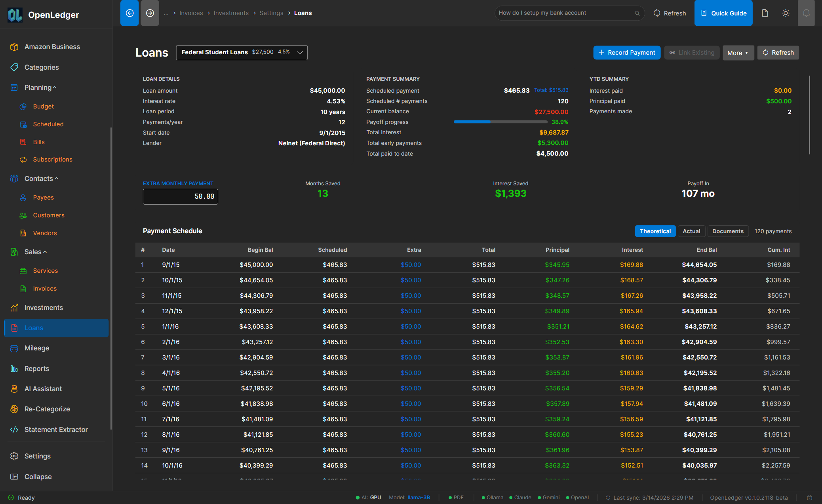Click the Record Payment button
The height and width of the screenshot is (504, 822).
tap(627, 52)
